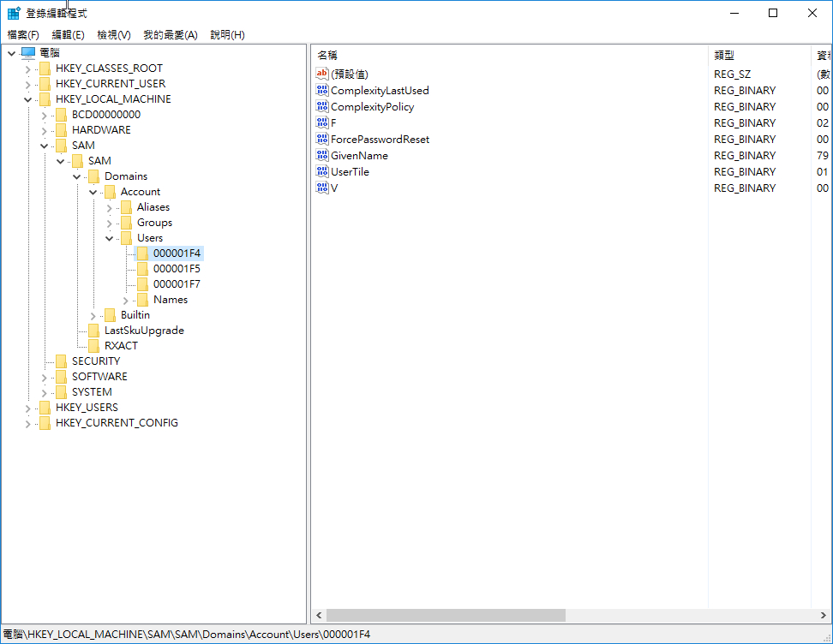Click the 000001F5 folder icon
The height and width of the screenshot is (644, 833).
(143, 268)
